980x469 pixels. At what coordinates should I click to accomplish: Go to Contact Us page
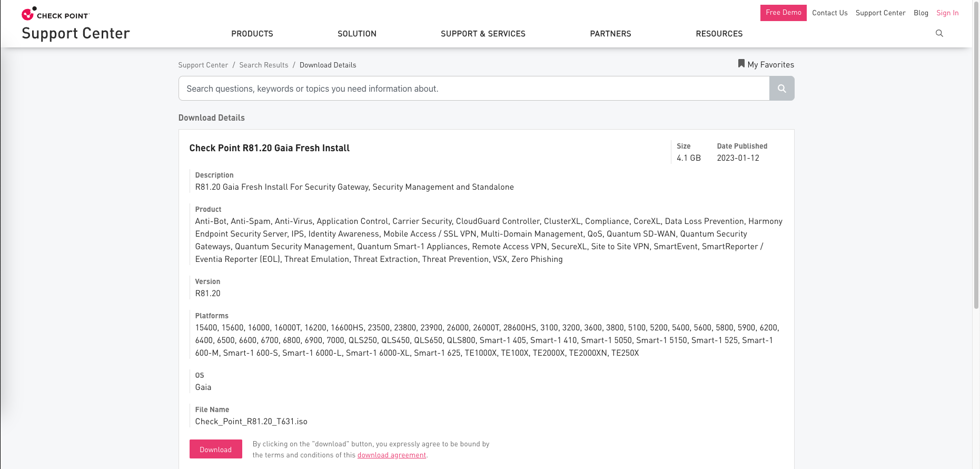coord(829,13)
